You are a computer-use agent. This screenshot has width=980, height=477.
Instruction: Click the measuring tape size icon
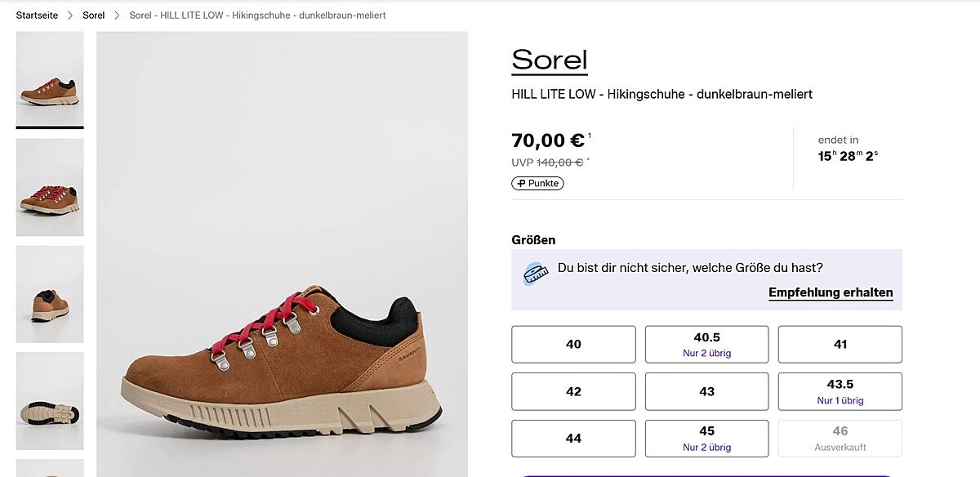[535, 274]
